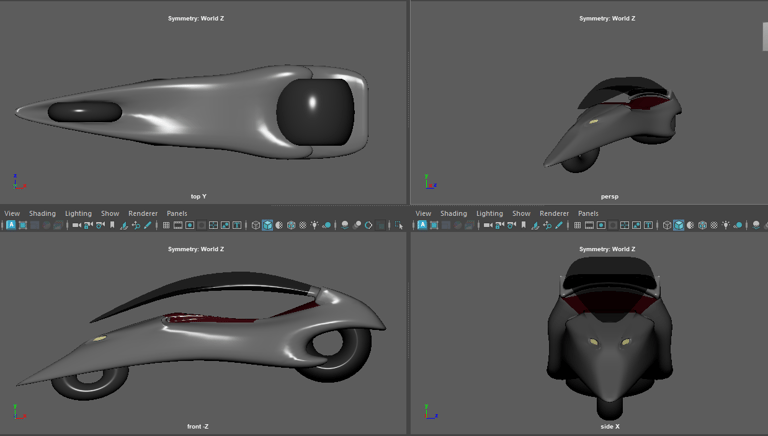Image resolution: width=768 pixels, height=436 pixels.
Task: Click Image Plane icon in front -Z panel toolbar
Action: click(x=124, y=225)
